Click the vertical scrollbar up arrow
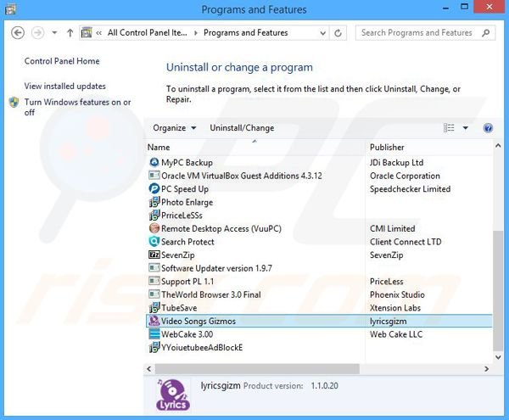The height and width of the screenshot is (420, 509). click(498, 146)
